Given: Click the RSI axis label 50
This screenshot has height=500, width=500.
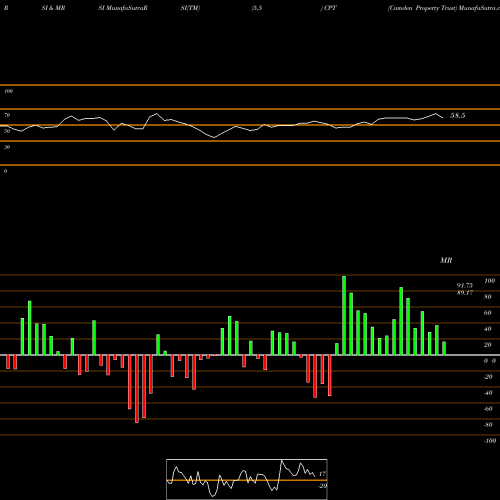Looking at the screenshot, I should 7,131.
